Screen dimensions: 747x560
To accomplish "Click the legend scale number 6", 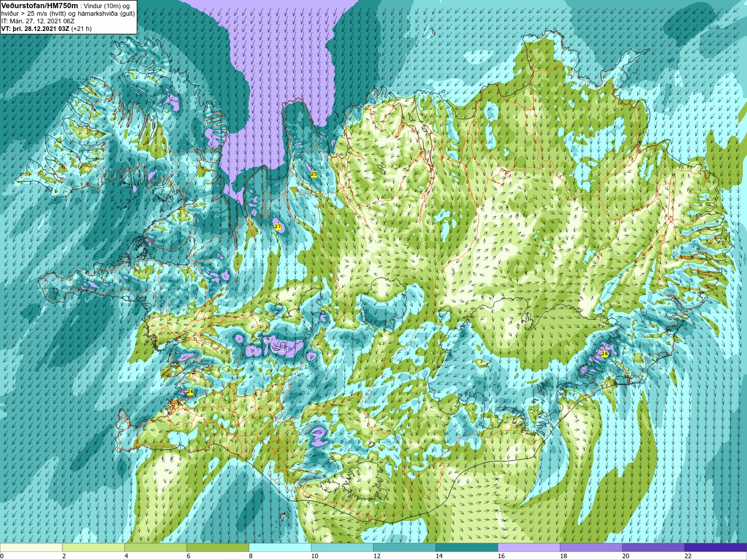I will pos(189,556).
